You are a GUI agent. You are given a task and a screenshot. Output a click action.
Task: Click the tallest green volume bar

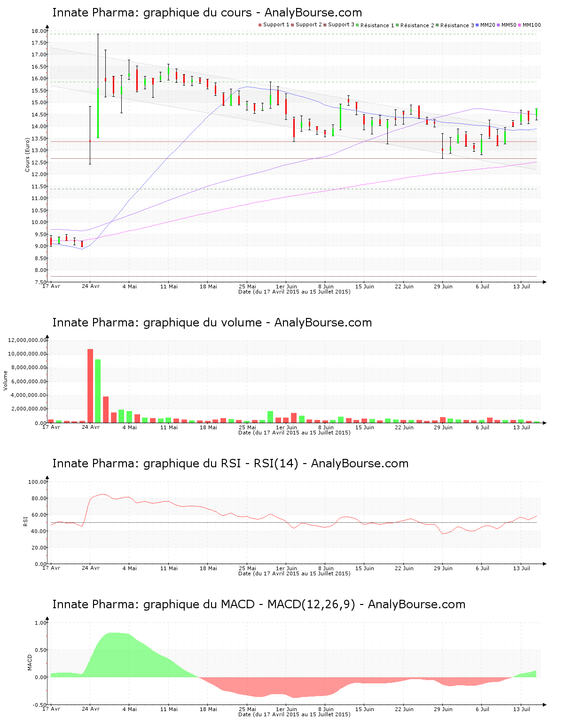click(98, 391)
